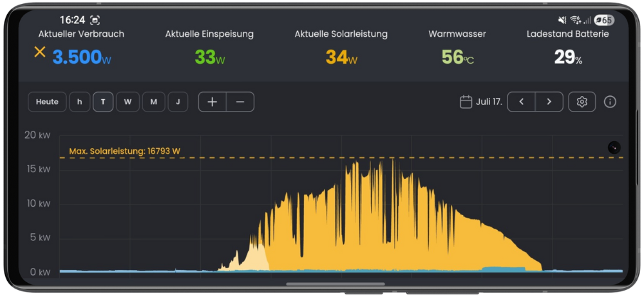Open the info icon

610,102
